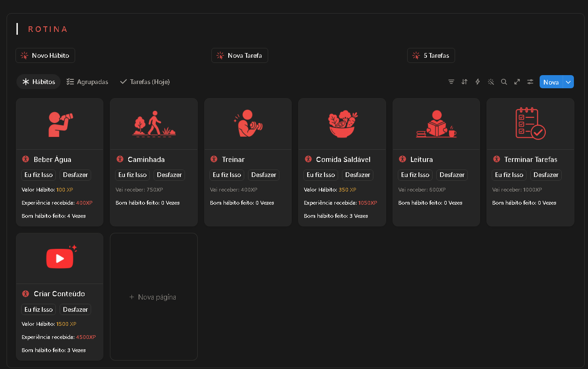Undo Comida Saldável with Desfazer

(357, 175)
